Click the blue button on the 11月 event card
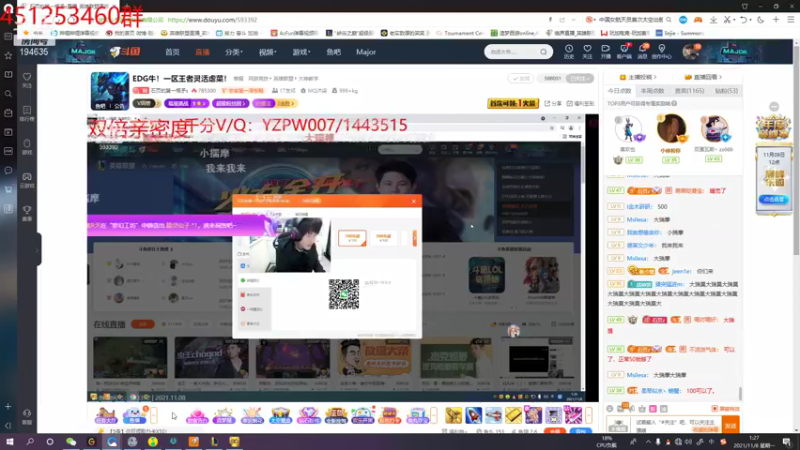This screenshot has height=450, width=800. (x=774, y=199)
